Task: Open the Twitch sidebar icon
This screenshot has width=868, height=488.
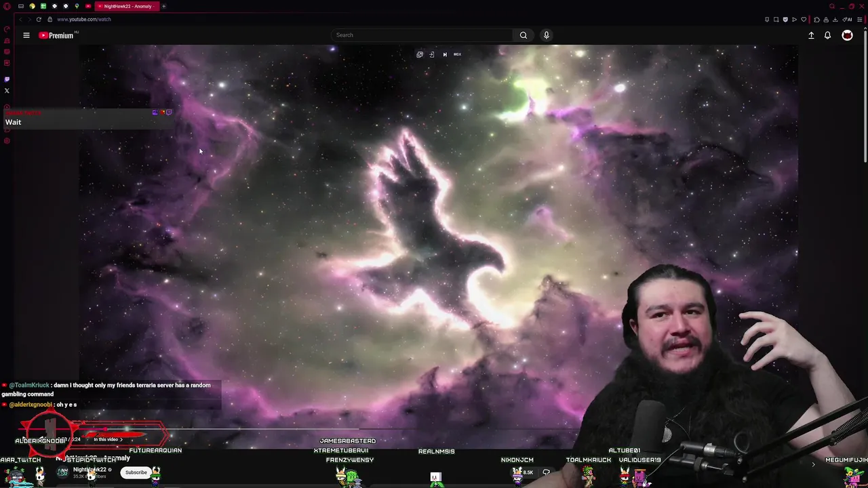Action: pyautogui.click(x=7, y=79)
